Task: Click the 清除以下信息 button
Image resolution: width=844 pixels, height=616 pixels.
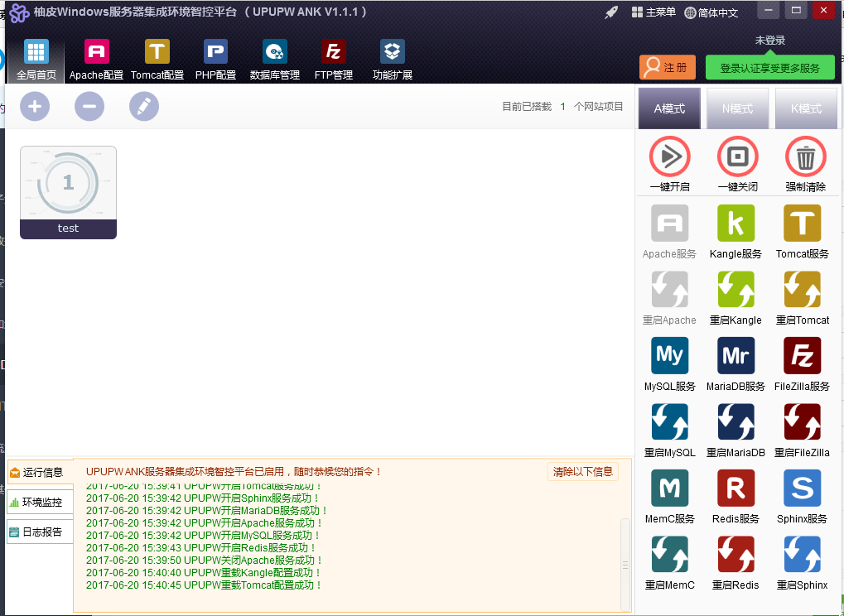Action: [582, 471]
